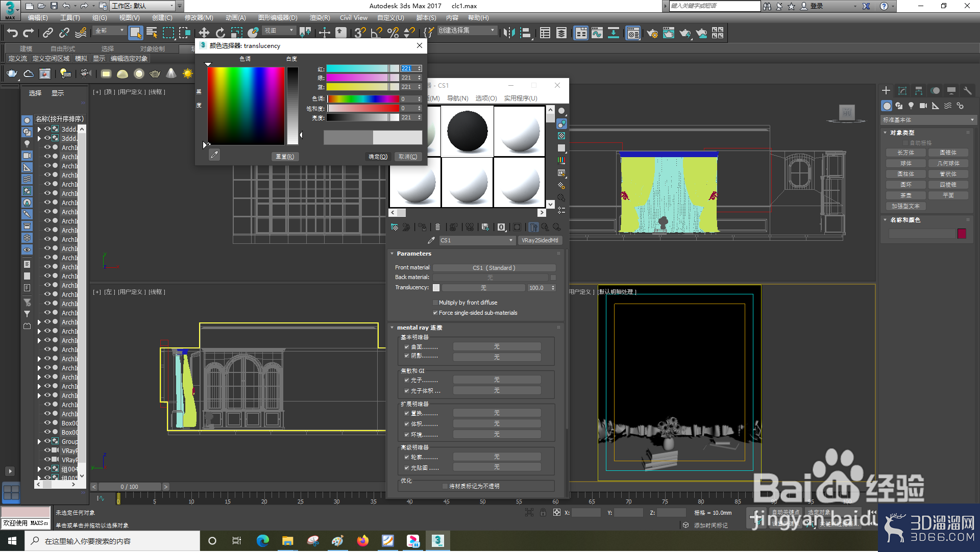Click 重置(R) in color selector dialog
The height and width of the screenshot is (552, 980).
click(285, 157)
